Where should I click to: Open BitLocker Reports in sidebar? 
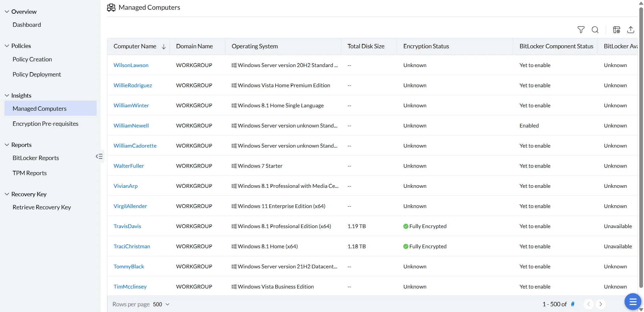pos(36,158)
